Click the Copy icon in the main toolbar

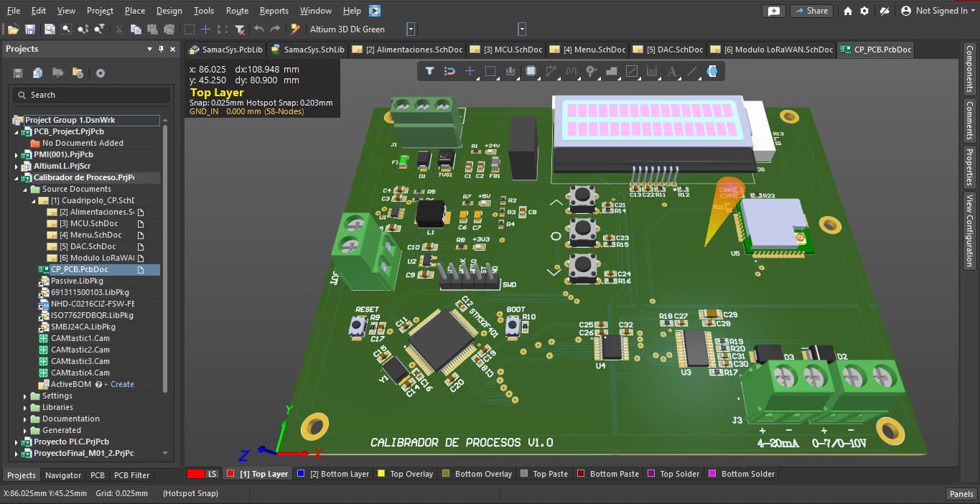click(136, 29)
